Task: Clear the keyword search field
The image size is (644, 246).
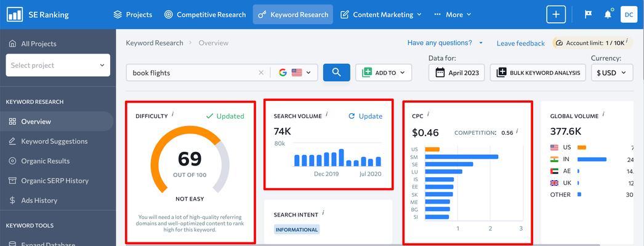Action: (x=261, y=73)
